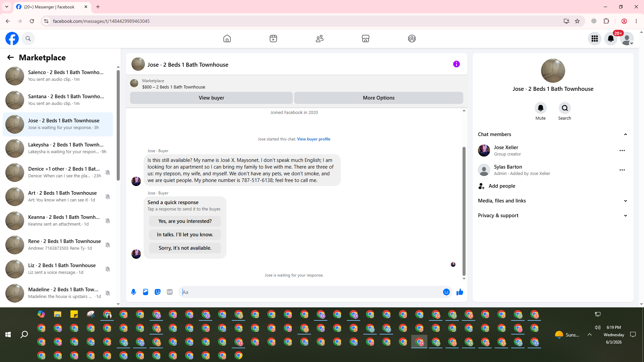Open Art's townhouse conversation

click(58, 196)
